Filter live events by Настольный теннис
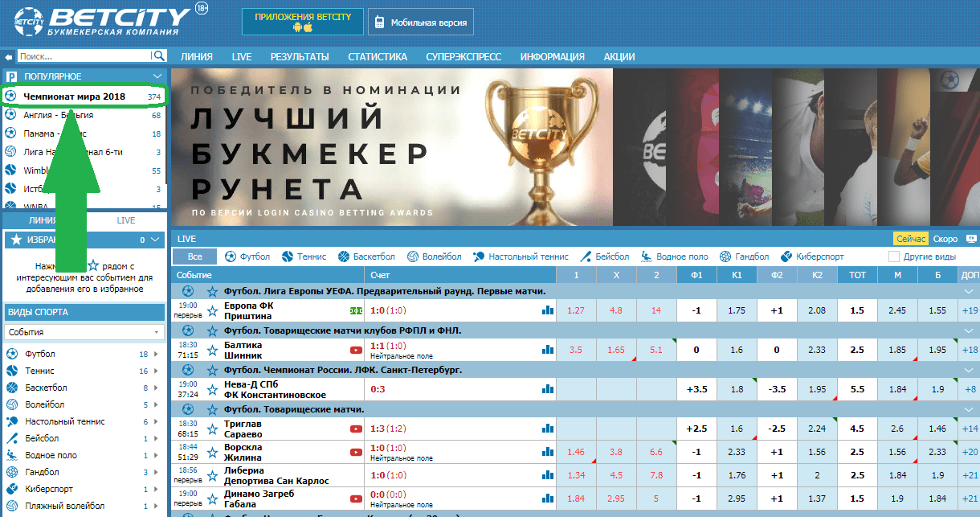 [x=521, y=256]
